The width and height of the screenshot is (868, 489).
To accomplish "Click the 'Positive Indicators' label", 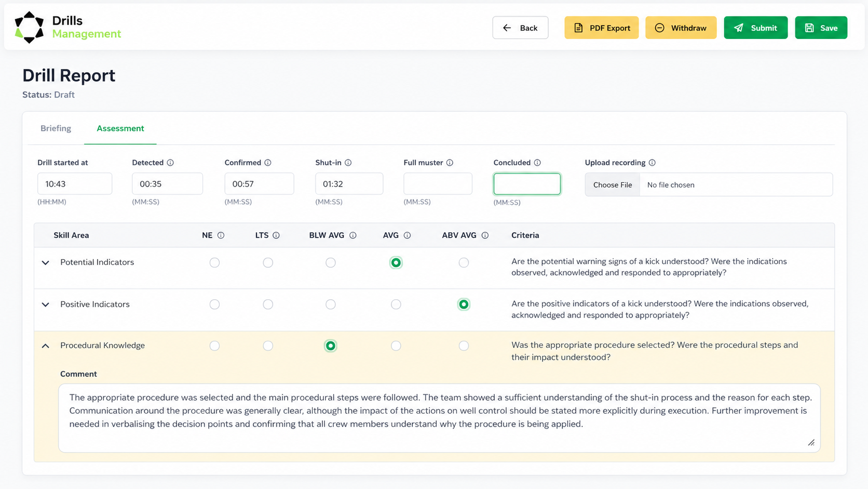I will pos(95,305).
